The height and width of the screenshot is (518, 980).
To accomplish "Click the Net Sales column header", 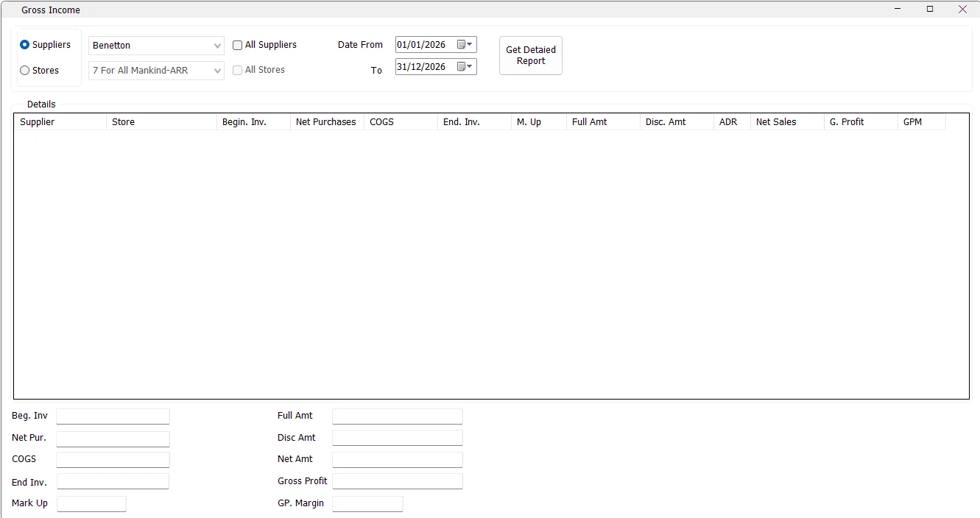I will click(x=788, y=122).
